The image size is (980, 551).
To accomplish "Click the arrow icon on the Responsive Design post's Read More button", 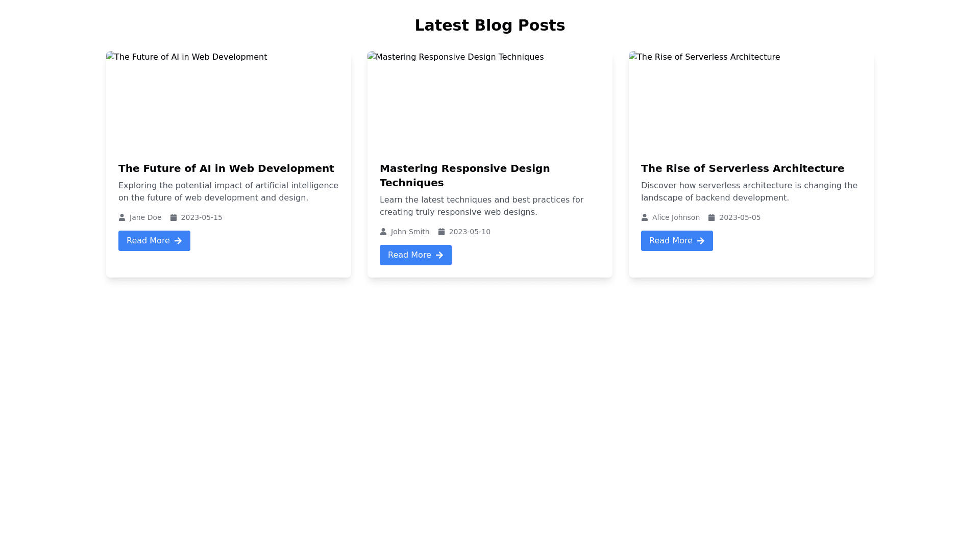I will click(439, 255).
